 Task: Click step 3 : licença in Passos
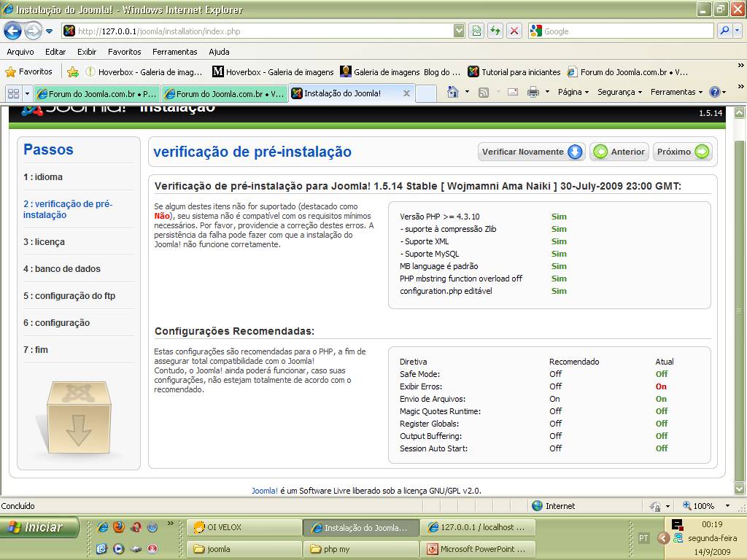44,242
